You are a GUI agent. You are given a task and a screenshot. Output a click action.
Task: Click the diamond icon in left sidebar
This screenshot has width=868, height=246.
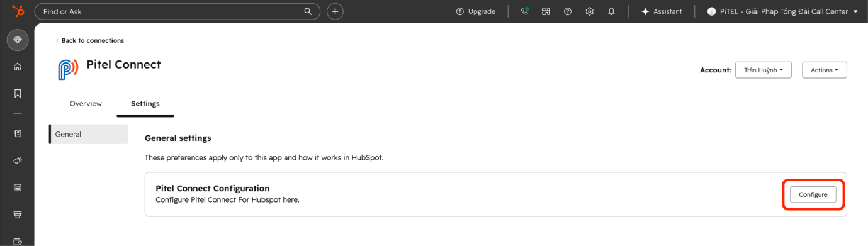click(x=18, y=40)
